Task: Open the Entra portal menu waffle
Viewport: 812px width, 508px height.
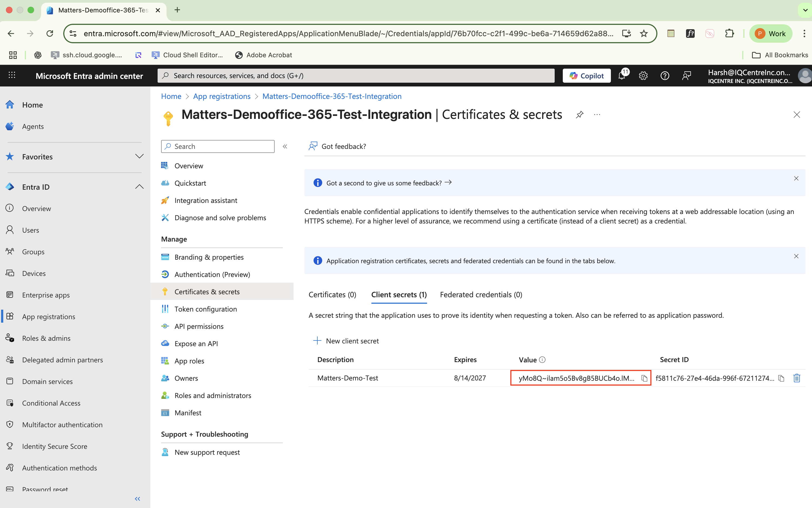Action: 12,75
